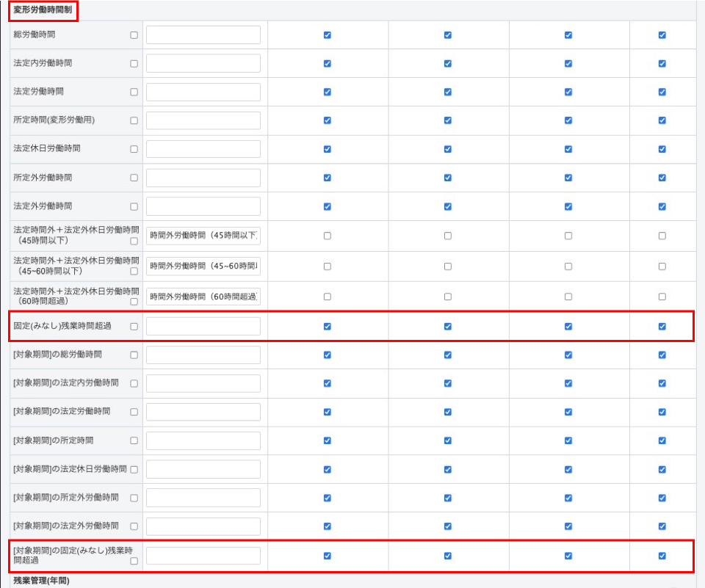The image size is (705, 588).
Task: Click the text field for 固定(みなし)残業時間超過
Action: click(x=203, y=327)
